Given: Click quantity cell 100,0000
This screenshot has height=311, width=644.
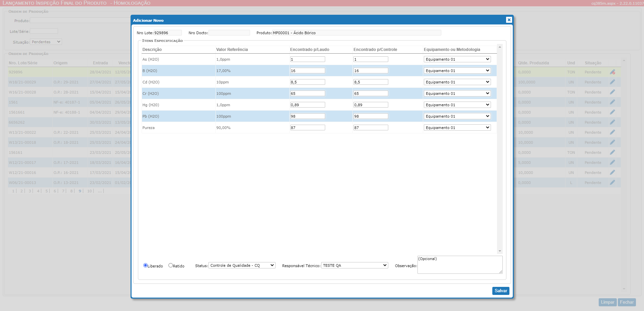Looking at the screenshot, I should coord(527,82).
